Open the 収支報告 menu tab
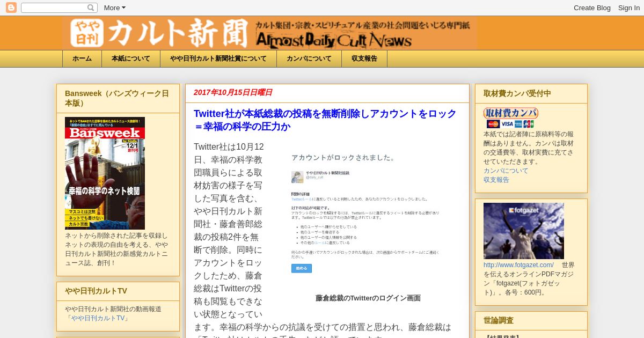This screenshot has height=338, width=644. pos(364,59)
